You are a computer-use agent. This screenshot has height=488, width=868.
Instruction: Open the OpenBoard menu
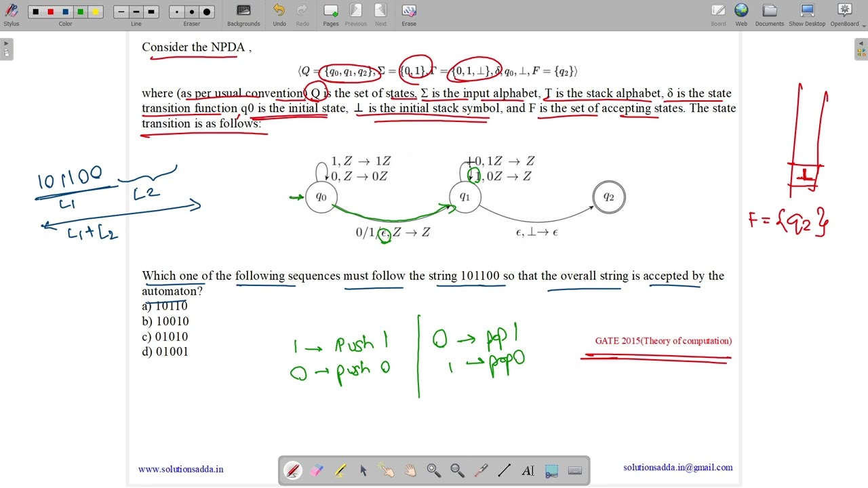tap(844, 15)
